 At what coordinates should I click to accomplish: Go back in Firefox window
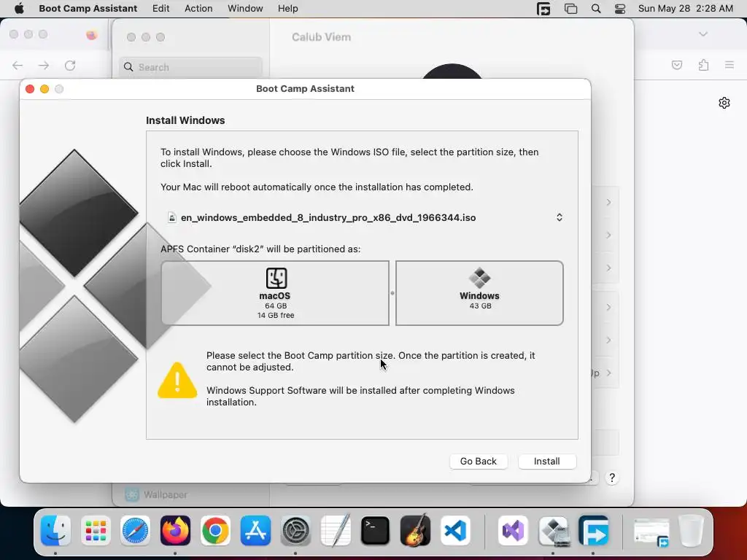point(18,65)
